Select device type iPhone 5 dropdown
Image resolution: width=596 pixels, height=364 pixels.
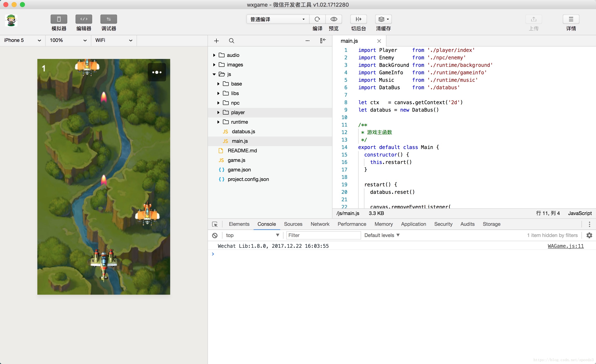[x=22, y=40]
